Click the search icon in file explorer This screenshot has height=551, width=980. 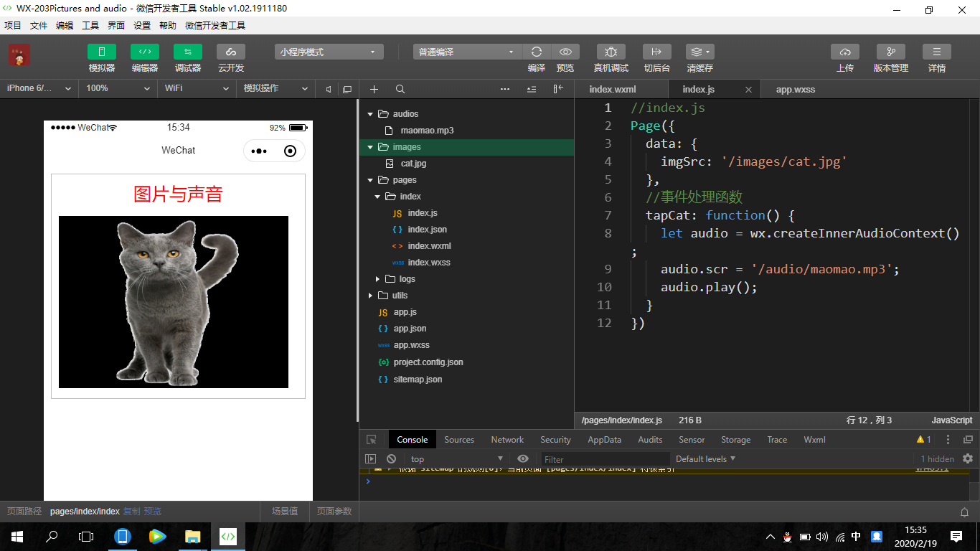tap(400, 89)
